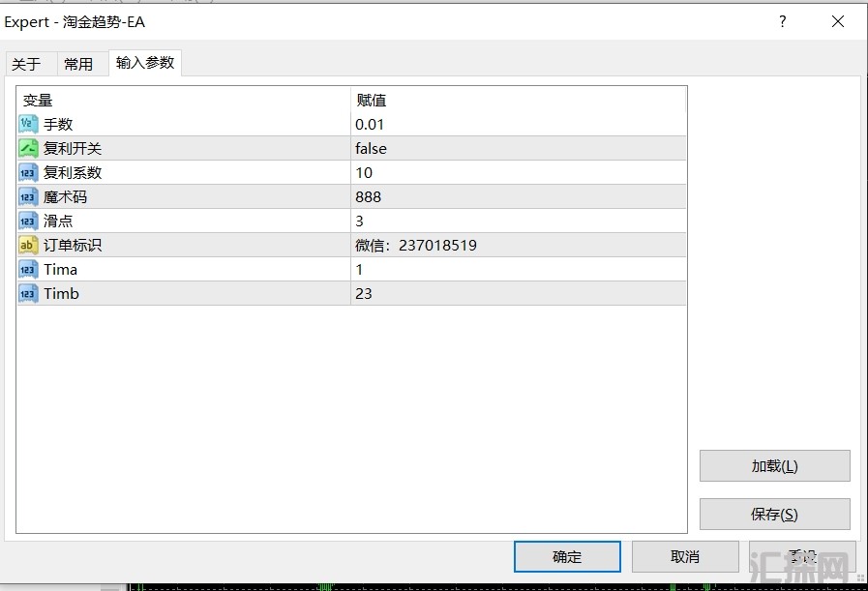Select the 输入参数 tab

(145, 63)
